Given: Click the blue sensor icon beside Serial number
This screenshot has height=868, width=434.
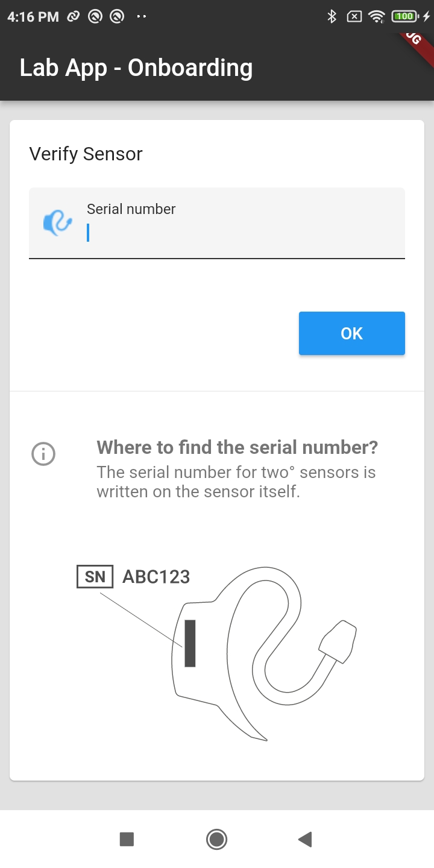Looking at the screenshot, I should pos(57,223).
